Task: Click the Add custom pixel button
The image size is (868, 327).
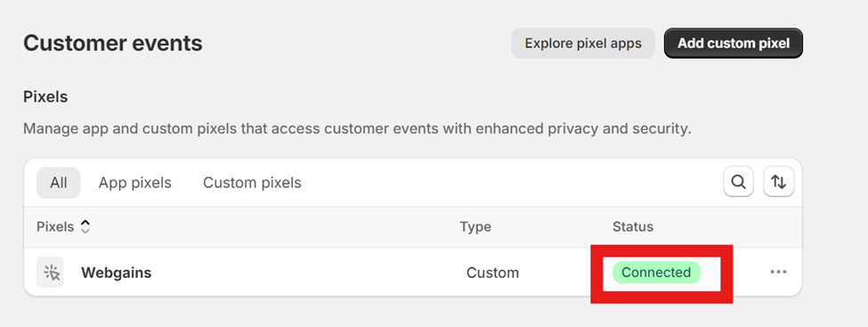Action: pos(734,44)
